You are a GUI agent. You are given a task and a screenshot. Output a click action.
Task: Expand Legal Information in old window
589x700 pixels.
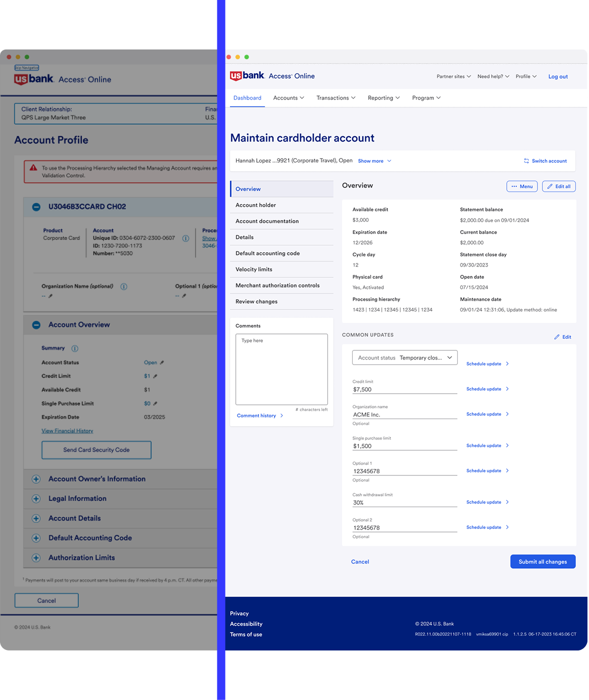(x=36, y=499)
